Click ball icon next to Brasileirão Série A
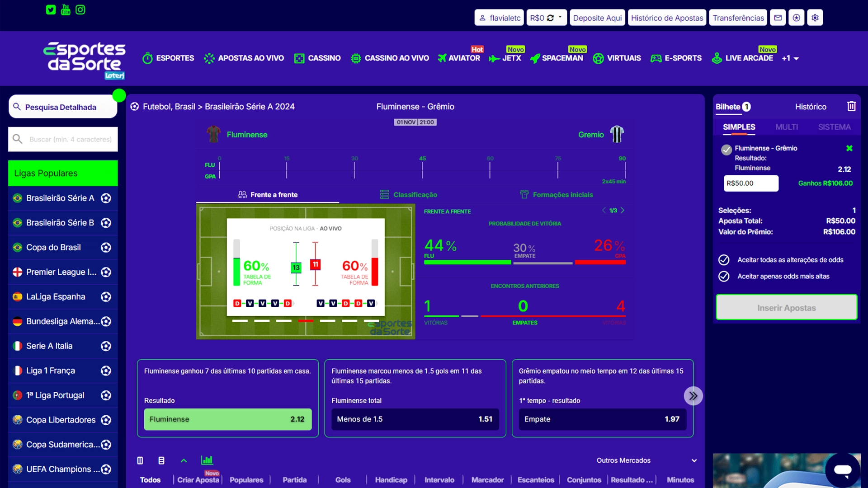Viewport: 868px width, 488px height. tap(106, 198)
